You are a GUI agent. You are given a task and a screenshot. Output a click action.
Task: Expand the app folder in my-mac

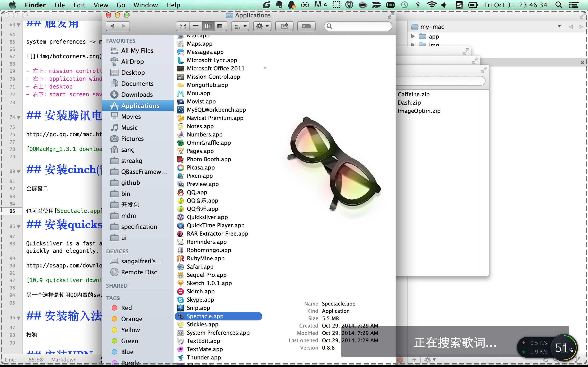413,36
